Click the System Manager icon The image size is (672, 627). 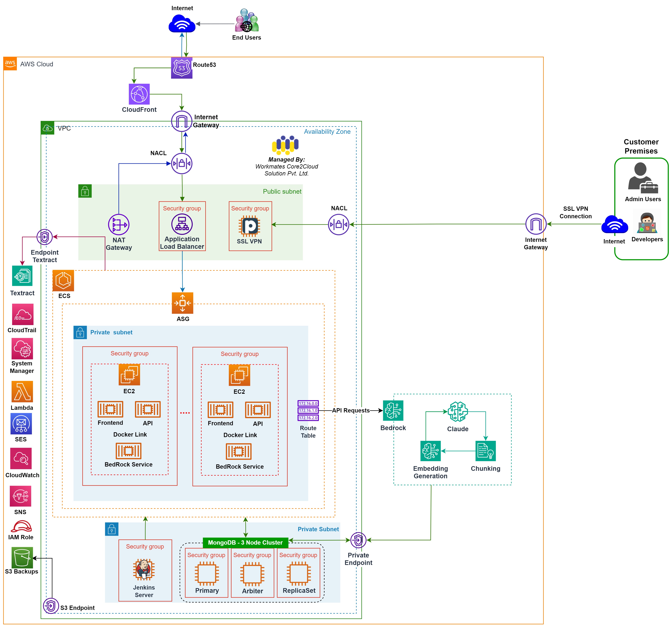(x=22, y=348)
